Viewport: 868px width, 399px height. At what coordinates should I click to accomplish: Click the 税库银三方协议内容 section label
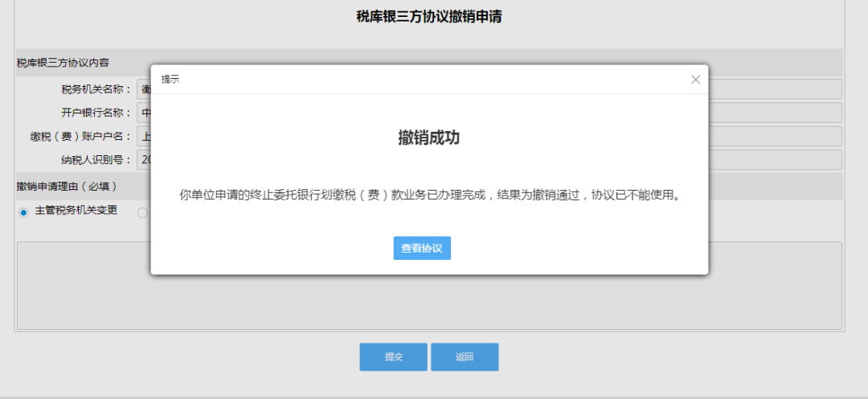pos(63,63)
